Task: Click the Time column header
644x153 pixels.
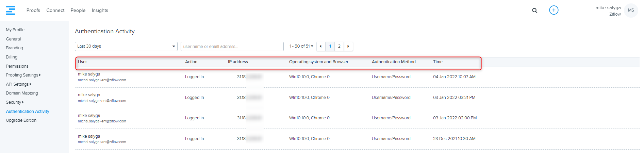Action: 437,62
